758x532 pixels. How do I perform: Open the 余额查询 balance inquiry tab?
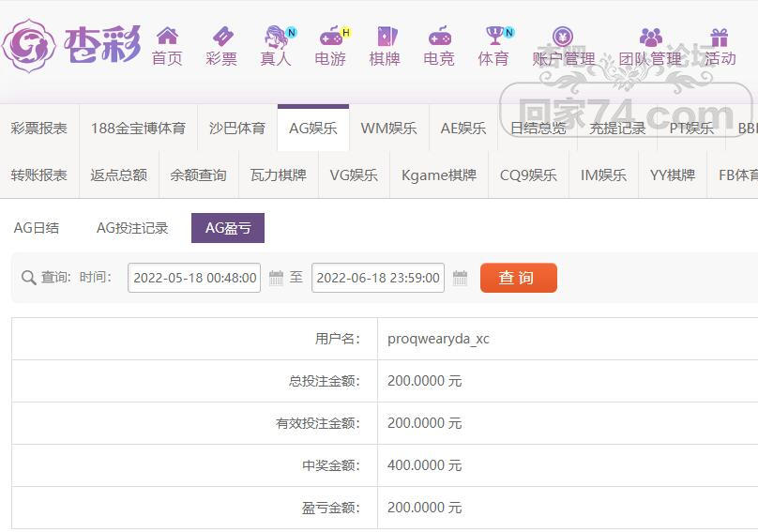click(198, 175)
